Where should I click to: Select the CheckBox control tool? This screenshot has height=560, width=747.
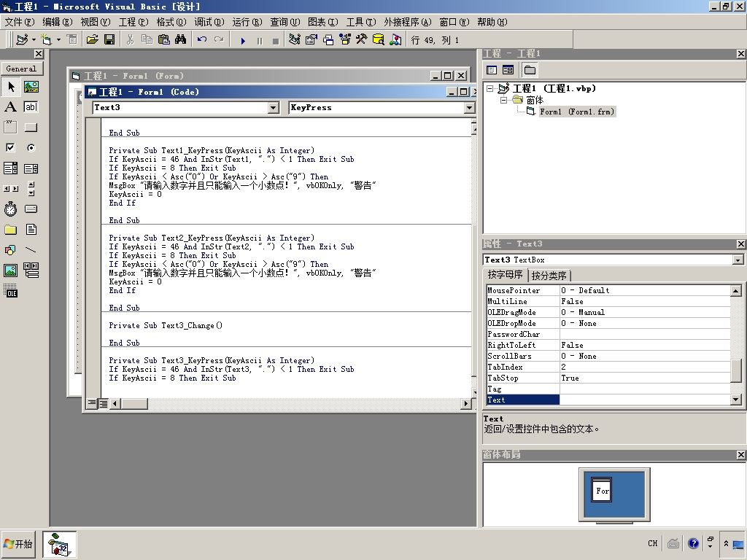(10, 147)
